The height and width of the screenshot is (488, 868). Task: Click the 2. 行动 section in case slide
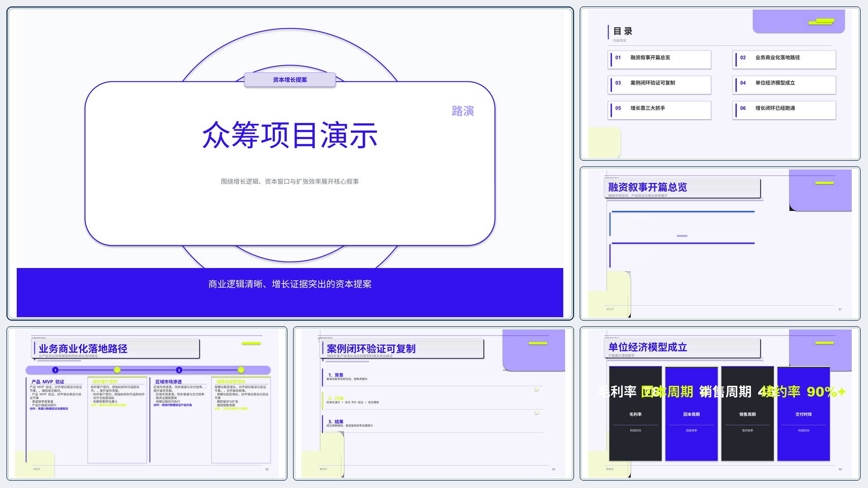click(433, 400)
